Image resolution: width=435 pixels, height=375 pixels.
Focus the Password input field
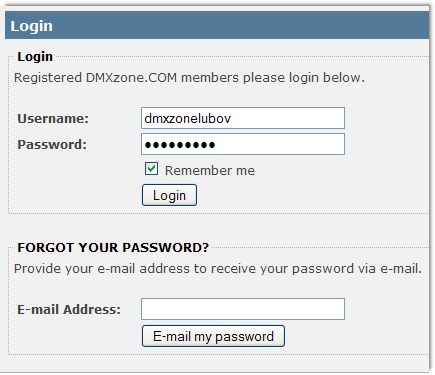[243, 144]
